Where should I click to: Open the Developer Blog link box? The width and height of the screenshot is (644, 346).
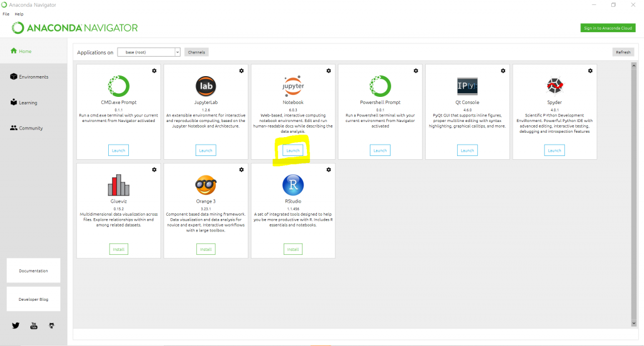[34, 299]
